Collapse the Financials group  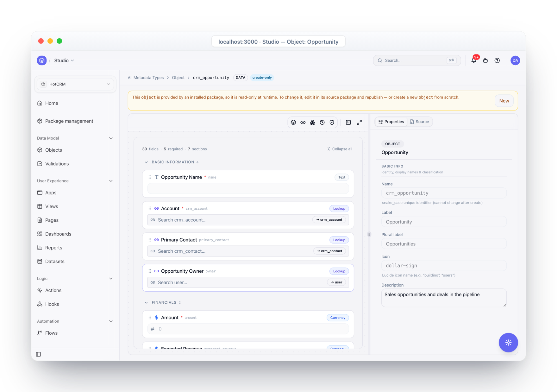coord(146,303)
